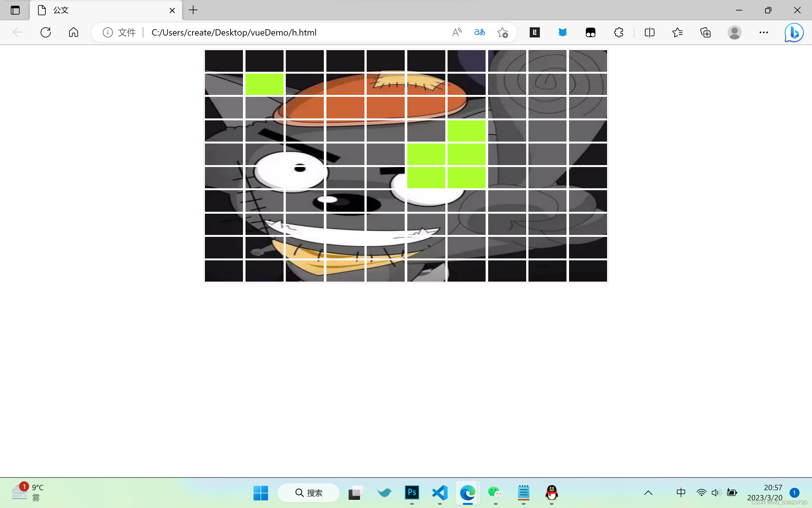Open Settings and more ellipsis menu
Viewport: 812px width, 508px height.
coord(764,32)
